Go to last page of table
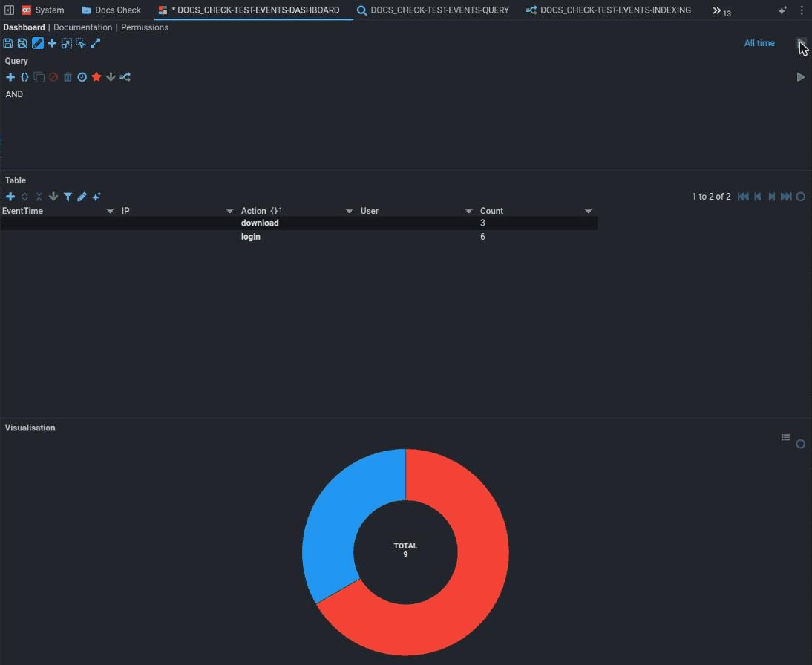The height and width of the screenshot is (665, 812). (x=786, y=197)
